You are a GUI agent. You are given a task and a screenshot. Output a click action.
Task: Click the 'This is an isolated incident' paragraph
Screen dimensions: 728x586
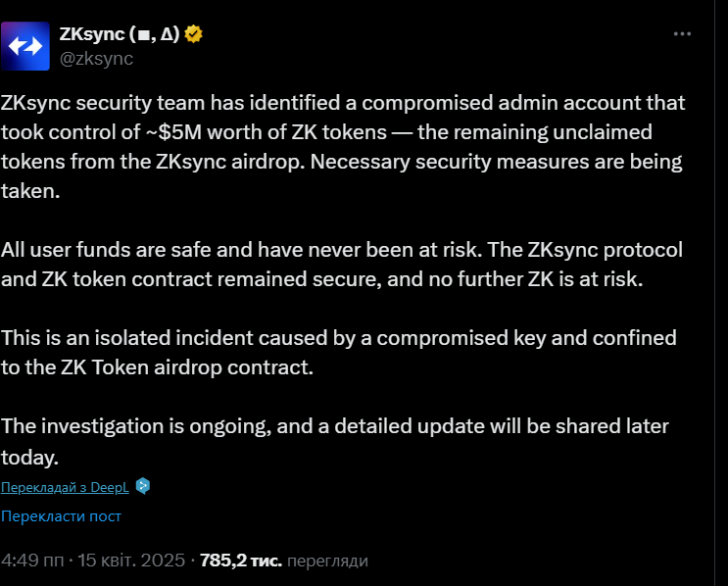pyautogui.click(x=338, y=353)
